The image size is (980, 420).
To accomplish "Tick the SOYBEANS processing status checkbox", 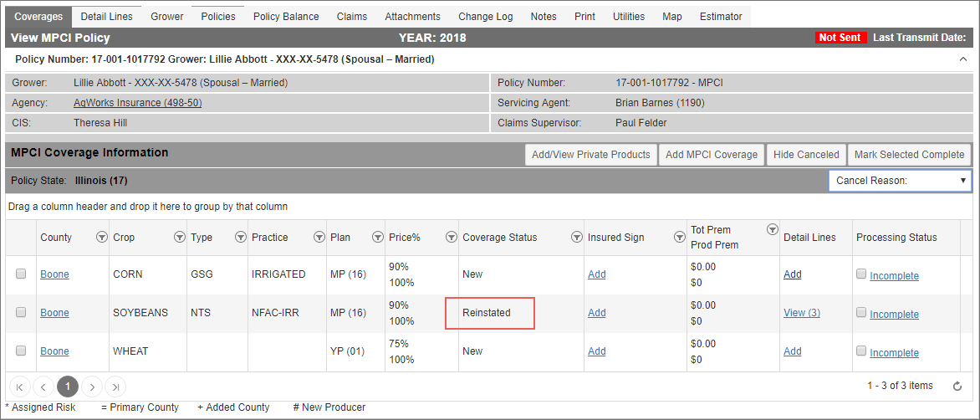I will point(862,312).
